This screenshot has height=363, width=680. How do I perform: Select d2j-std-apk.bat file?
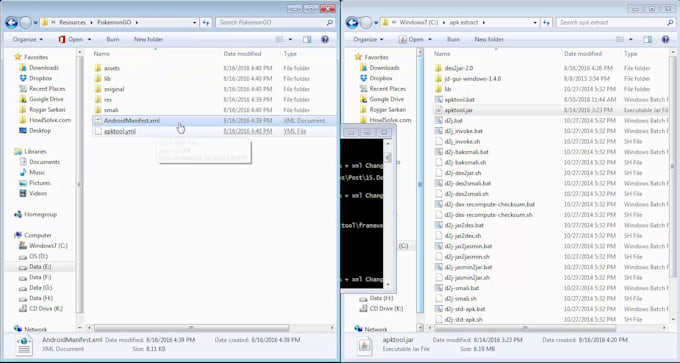click(x=464, y=309)
